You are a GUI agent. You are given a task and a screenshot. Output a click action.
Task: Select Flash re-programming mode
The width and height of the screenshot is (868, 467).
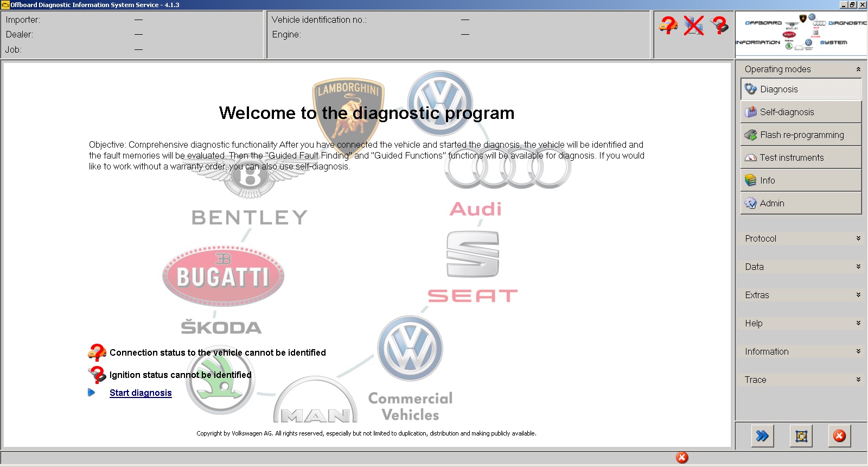pyautogui.click(x=801, y=135)
